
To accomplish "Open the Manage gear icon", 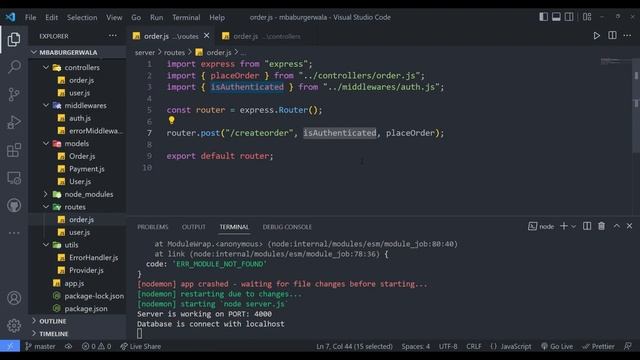I will (x=14, y=325).
